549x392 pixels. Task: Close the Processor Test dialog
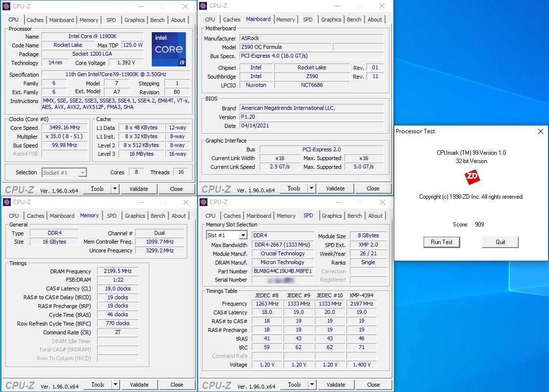541,131
